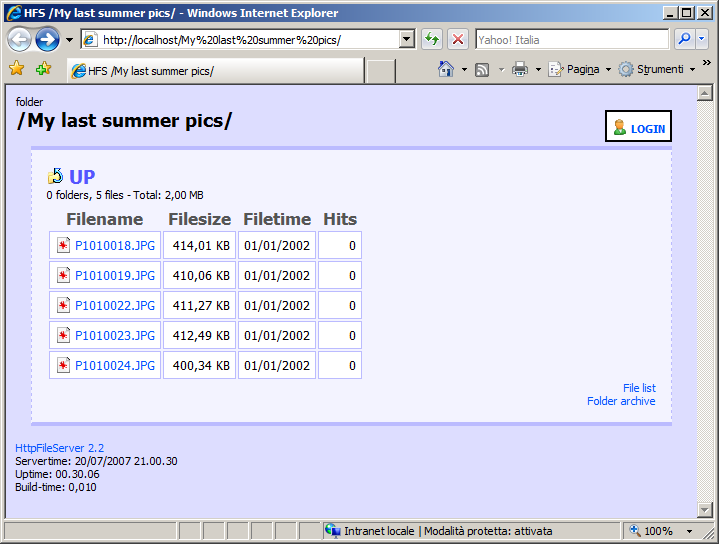Image resolution: width=719 pixels, height=544 pixels.
Task: Click the red Stop loading icon
Action: (458, 39)
